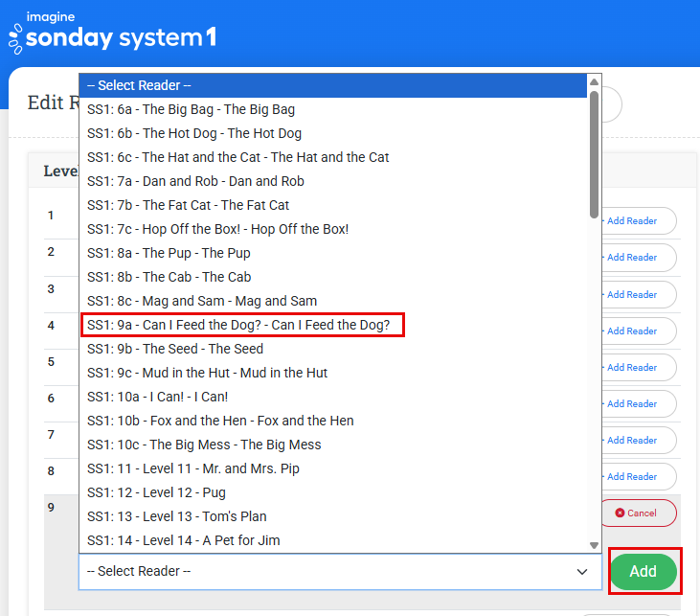Select SS1: 9c - Mud in the Hut

click(x=333, y=373)
